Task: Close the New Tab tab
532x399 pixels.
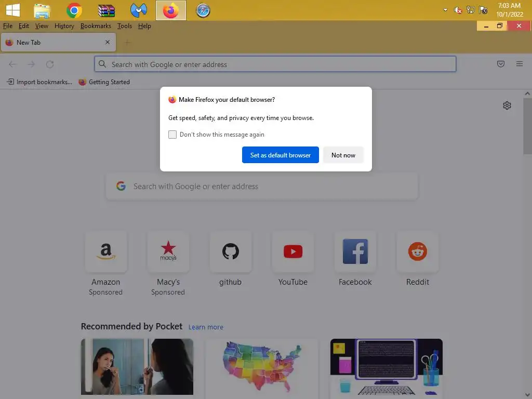Action: [108, 42]
